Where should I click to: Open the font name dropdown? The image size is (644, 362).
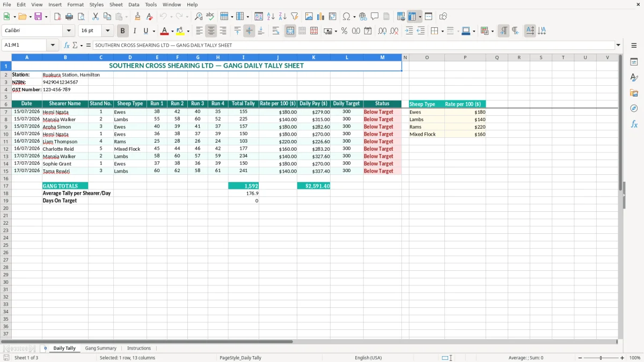click(x=69, y=31)
